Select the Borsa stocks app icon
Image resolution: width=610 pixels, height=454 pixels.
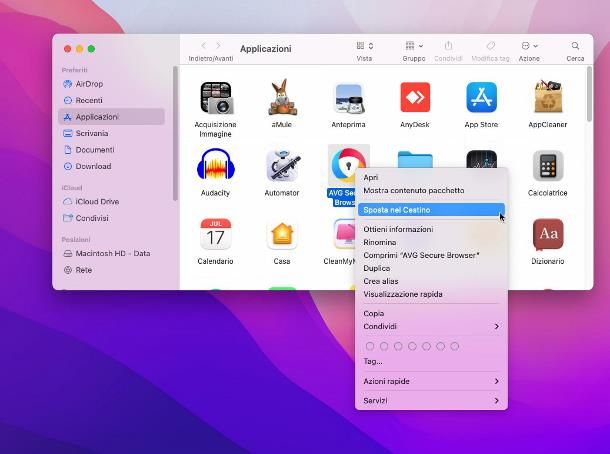pyautogui.click(x=481, y=159)
